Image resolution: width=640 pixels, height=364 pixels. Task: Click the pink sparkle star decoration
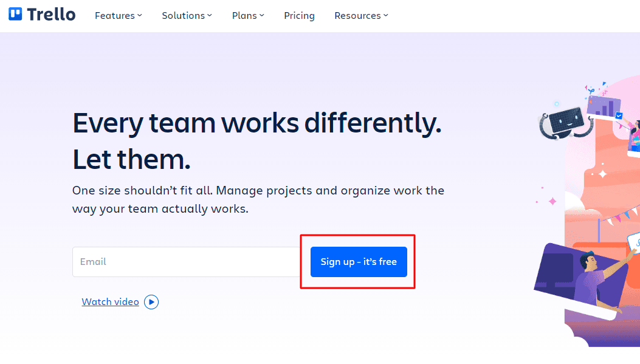(x=552, y=201)
